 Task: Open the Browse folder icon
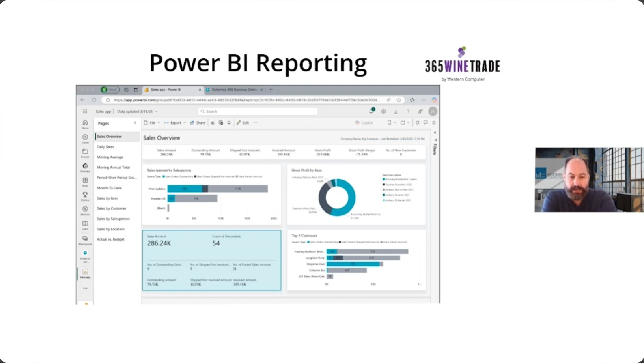[85, 153]
